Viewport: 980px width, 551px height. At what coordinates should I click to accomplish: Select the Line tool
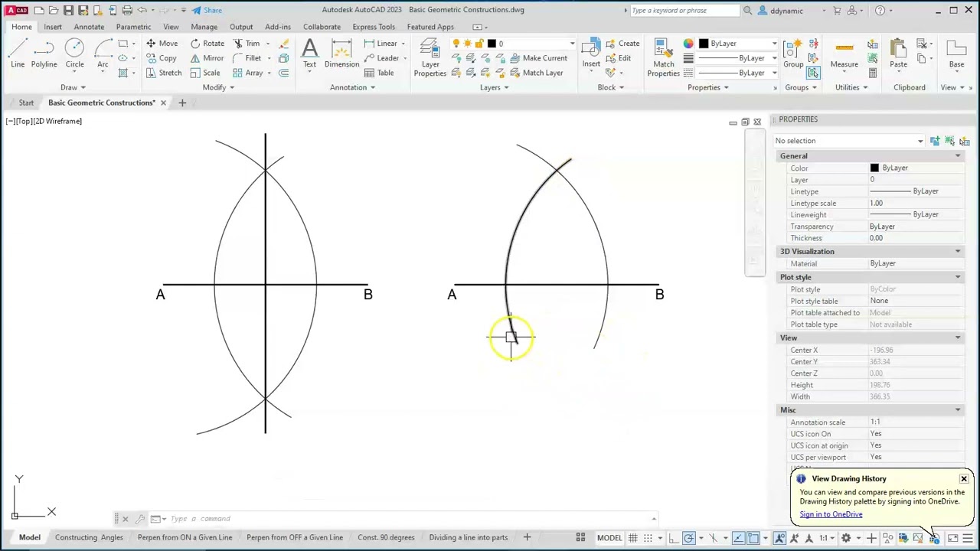(17, 54)
